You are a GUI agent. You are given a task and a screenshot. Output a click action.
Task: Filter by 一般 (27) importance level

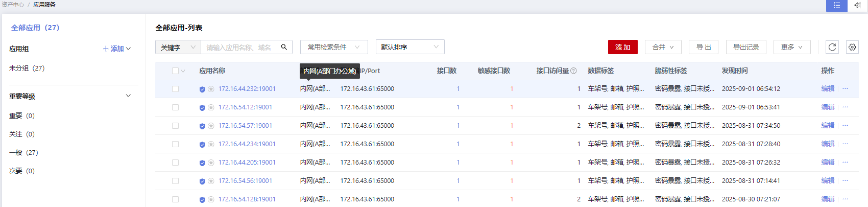coord(23,152)
